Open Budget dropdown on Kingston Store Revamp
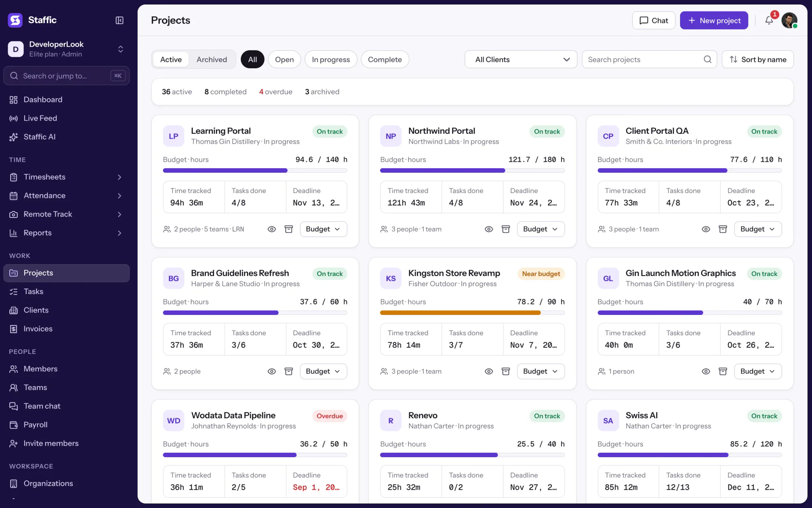The width and height of the screenshot is (812, 508). point(541,371)
